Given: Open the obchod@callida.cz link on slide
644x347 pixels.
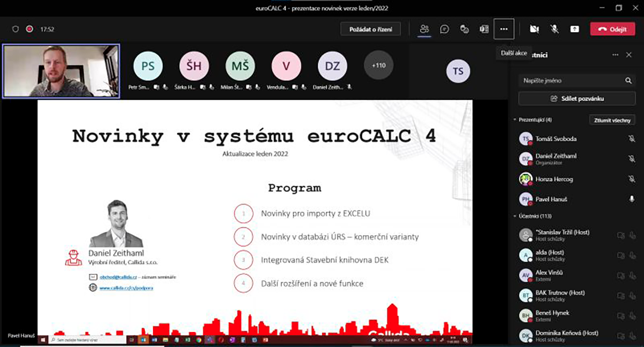Looking at the screenshot, I should pos(118,277).
